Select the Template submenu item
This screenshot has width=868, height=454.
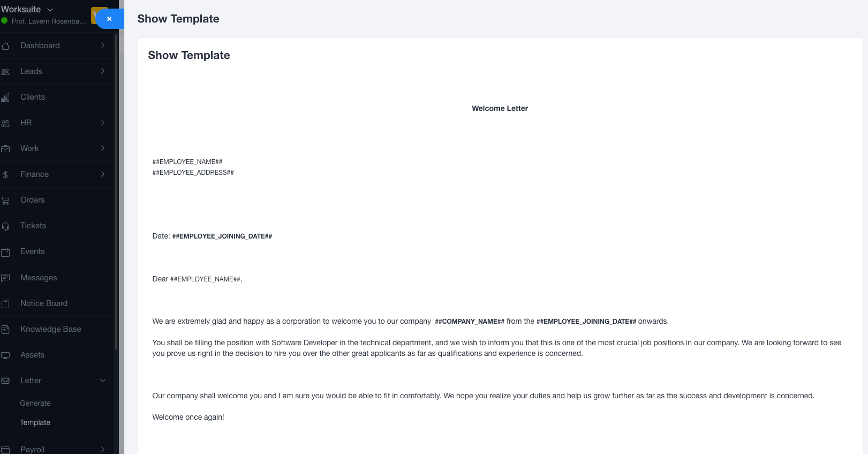[35, 422]
